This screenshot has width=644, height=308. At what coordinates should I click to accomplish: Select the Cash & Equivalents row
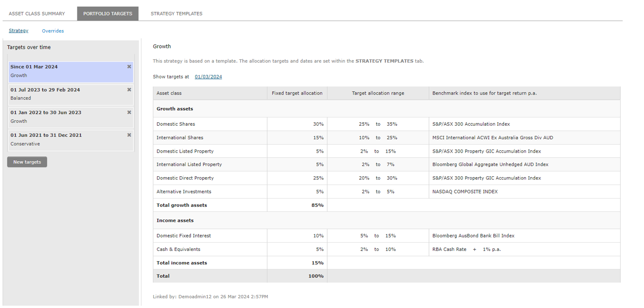tap(178, 249)
